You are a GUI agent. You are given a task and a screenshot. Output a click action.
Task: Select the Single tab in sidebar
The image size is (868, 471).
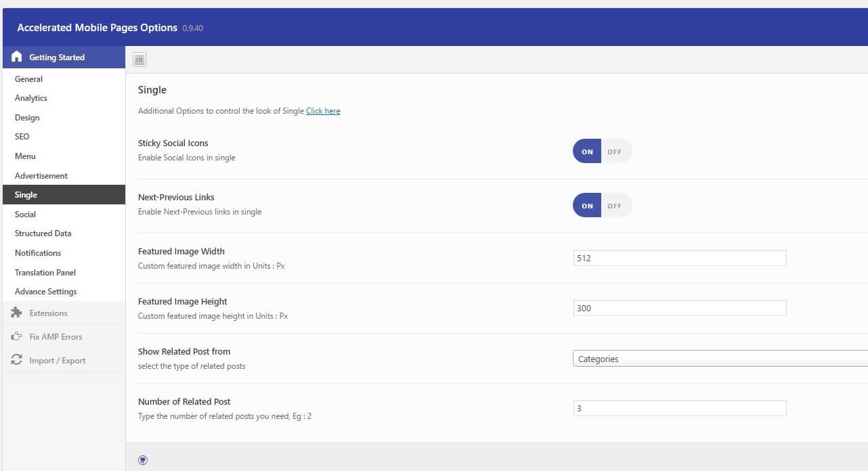click(x=64, y=195)
